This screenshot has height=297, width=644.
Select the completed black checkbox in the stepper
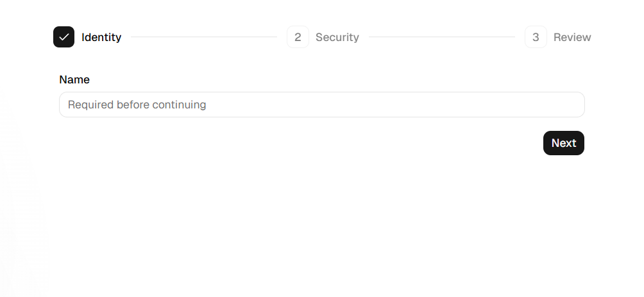click(64, 37)
